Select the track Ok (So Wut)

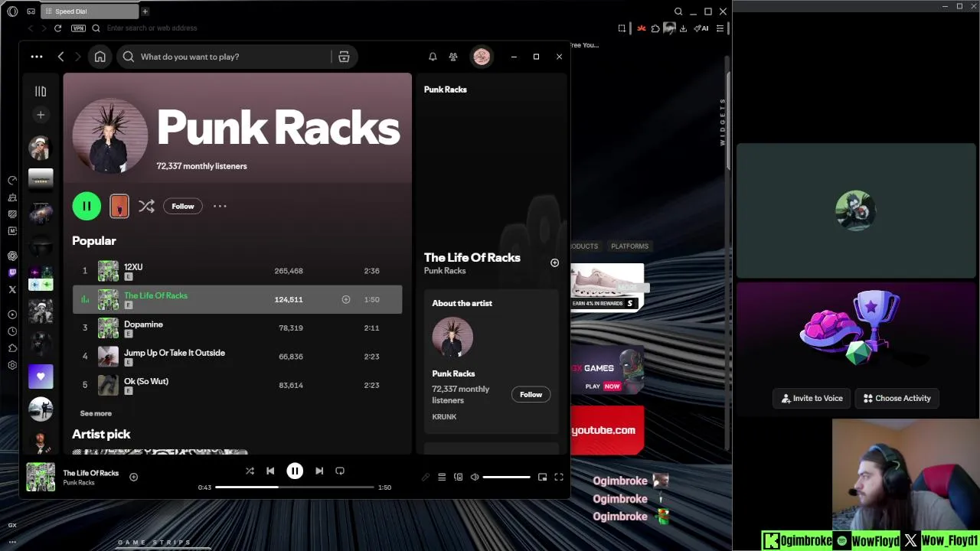pos(146,381)
